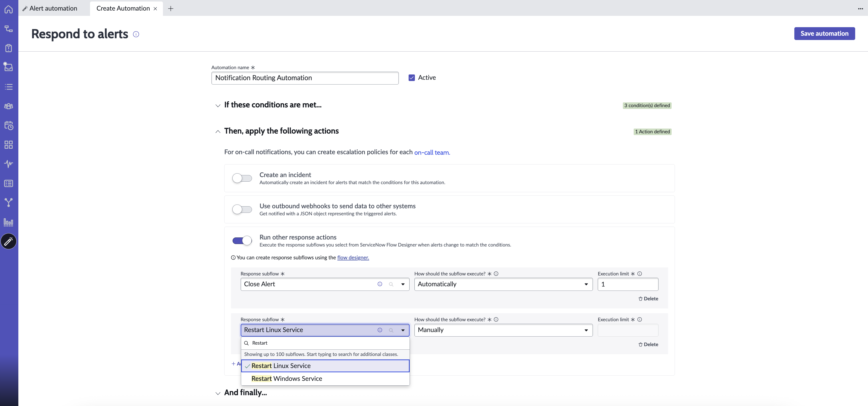Choose Restart Linux Service from the list
Image resolution: width=868 pixels, height=406 pixels.
(325, 366)
